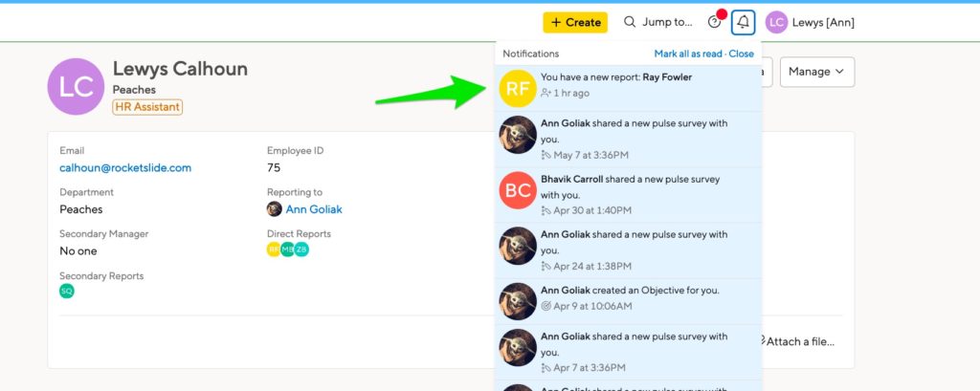Click the help question mark icon
Viewport: 980px width, 391px height.
click(714, 23)
